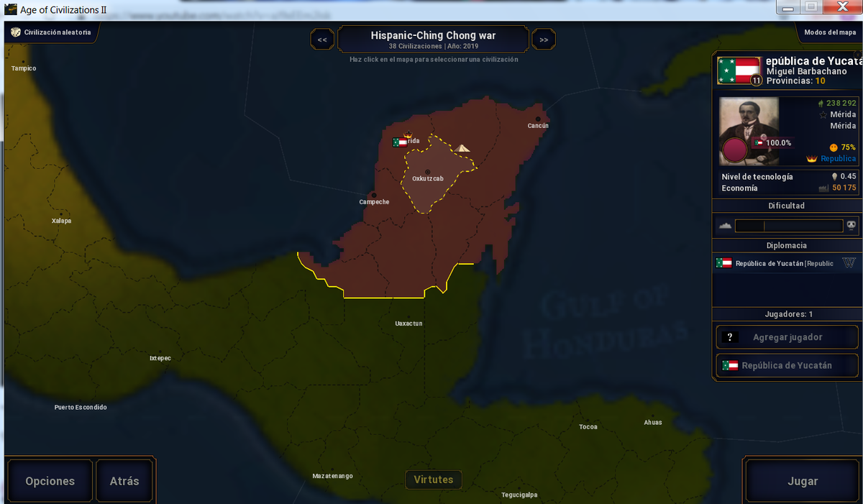This screenshot has height=504, width=863.
Task: Click Agregar jugador button
Action: click(787, 337)
